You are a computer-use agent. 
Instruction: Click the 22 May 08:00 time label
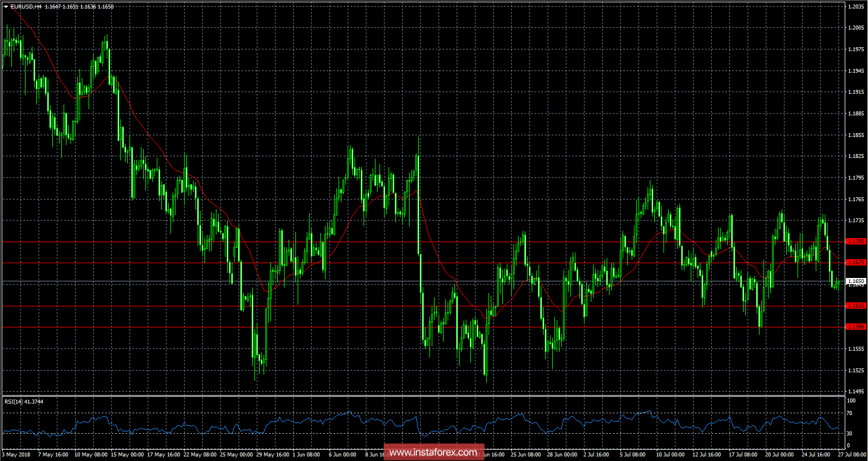199,455
